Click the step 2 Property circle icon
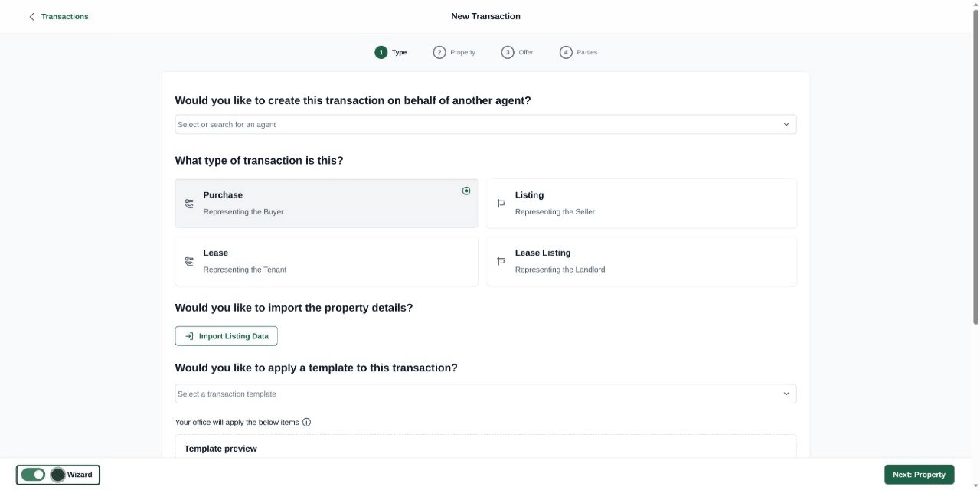 coord(439,52)
